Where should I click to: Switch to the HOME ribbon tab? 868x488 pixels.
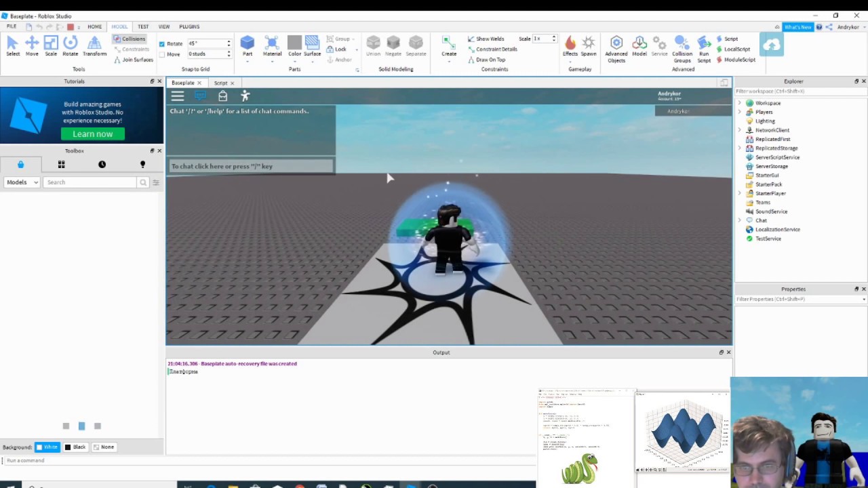tap(94, 26)
